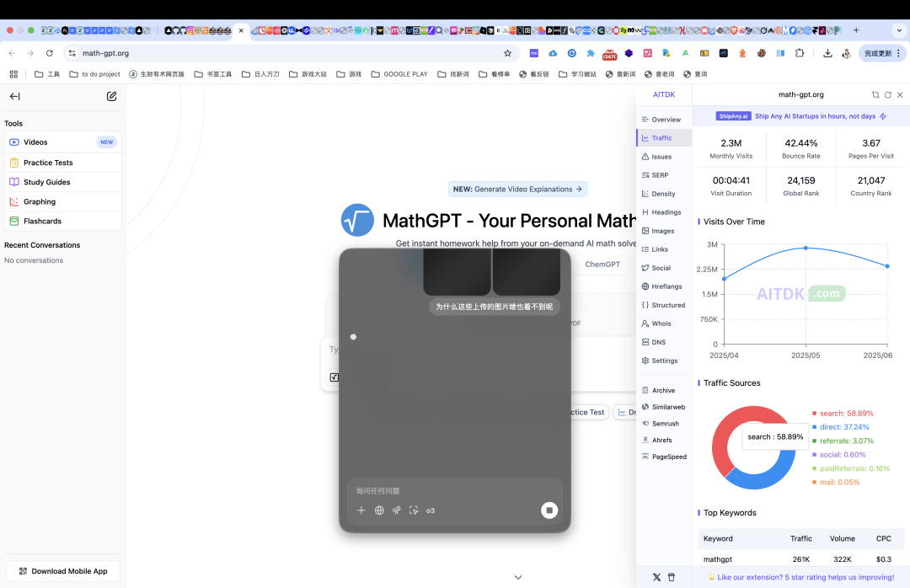
Task: Open the o3 model selector in popup
Action: [x=430, y=510]
